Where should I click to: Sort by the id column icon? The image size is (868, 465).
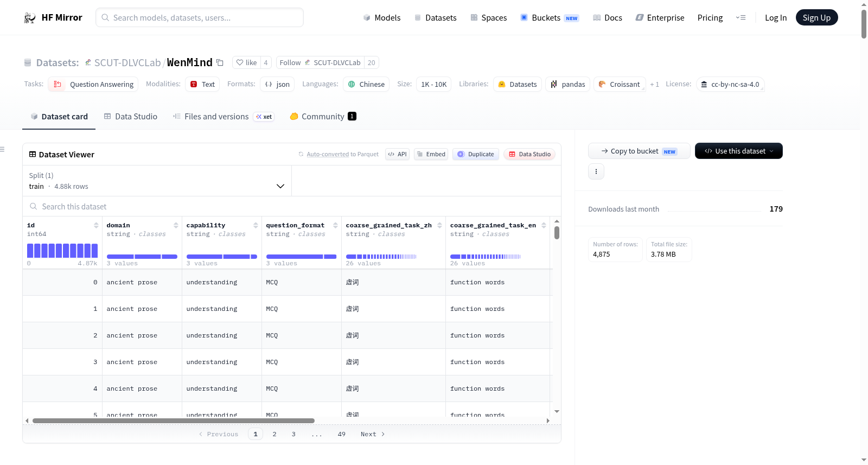click(96, 225)
